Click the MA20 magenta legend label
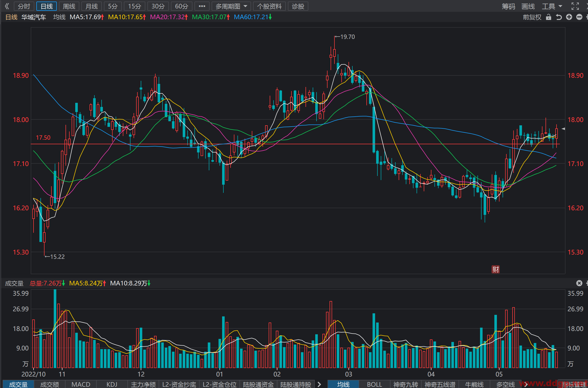 (169, 17)
